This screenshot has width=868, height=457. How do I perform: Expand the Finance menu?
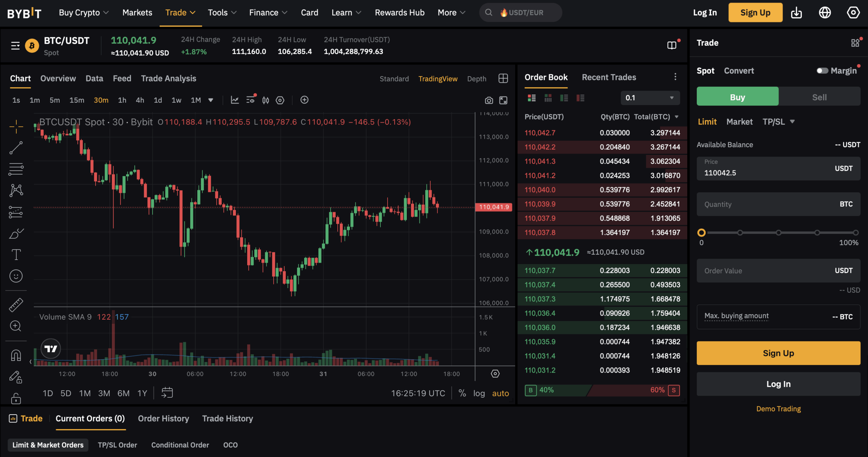click(x=268, y=13)
